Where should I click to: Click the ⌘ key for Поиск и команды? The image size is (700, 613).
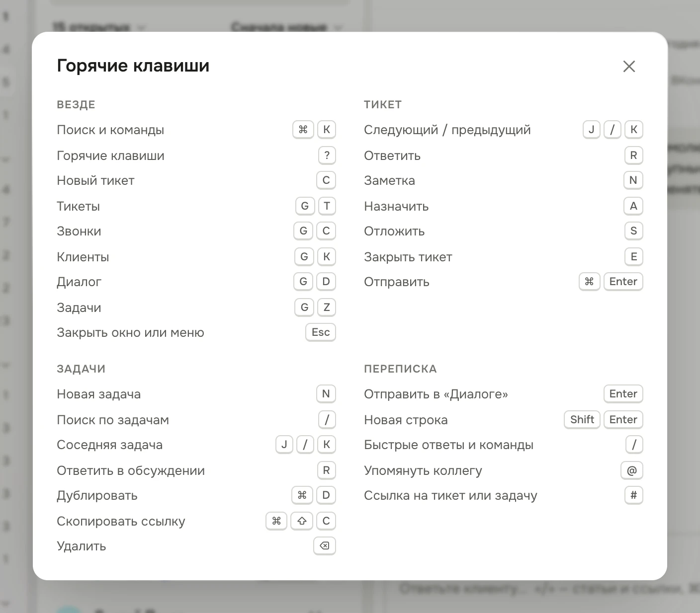coord(303,130)
